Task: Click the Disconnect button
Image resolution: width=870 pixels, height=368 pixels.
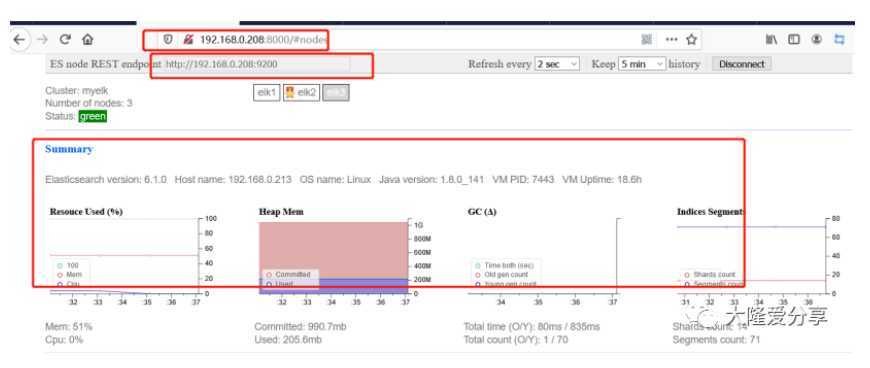Action: click(741, 64)
